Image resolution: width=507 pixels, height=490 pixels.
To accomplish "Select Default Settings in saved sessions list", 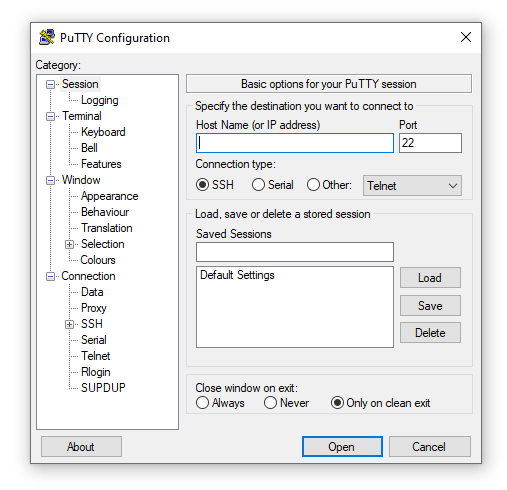I will pos(237,275).
